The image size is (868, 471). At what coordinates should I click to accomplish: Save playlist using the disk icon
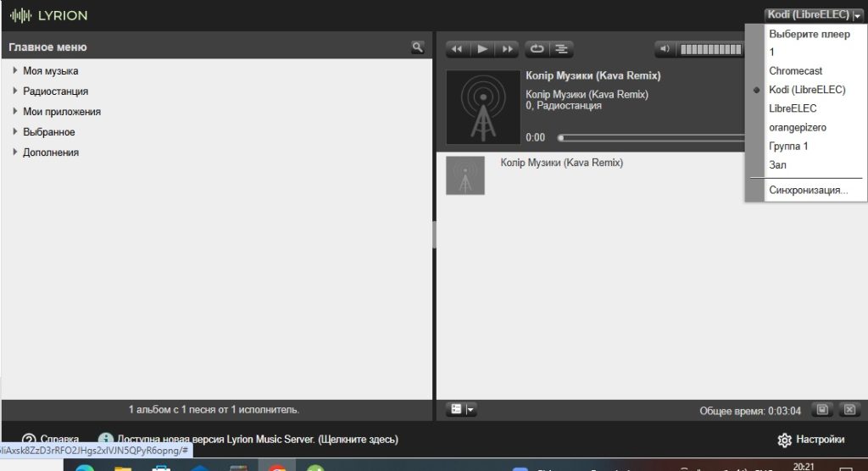click(821, 409)
